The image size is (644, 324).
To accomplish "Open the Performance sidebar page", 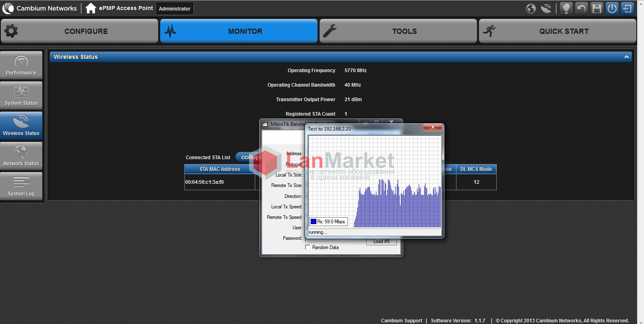I will pos(21,65).
